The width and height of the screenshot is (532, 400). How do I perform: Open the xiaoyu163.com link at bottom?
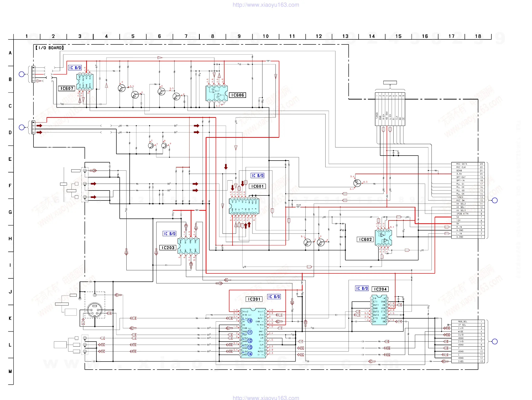point(266,398)
